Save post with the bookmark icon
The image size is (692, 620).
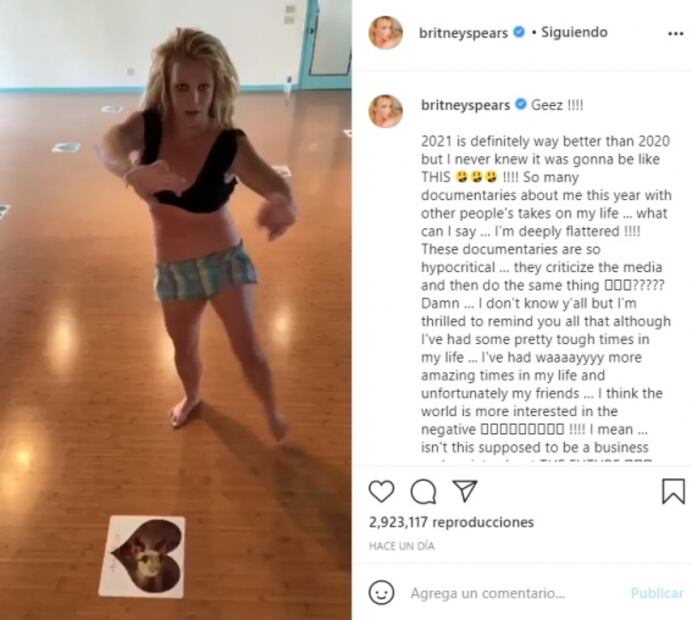(x=673, y=492)
